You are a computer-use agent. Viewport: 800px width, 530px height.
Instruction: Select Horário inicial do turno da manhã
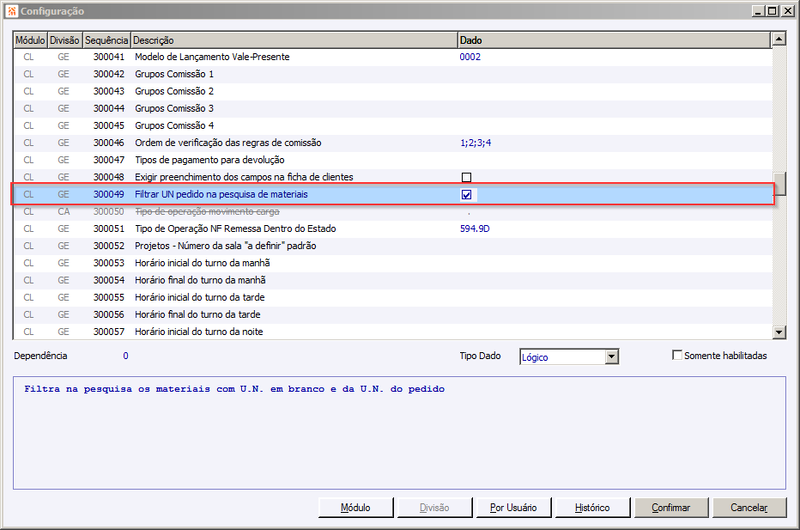(x=392, y=263)
